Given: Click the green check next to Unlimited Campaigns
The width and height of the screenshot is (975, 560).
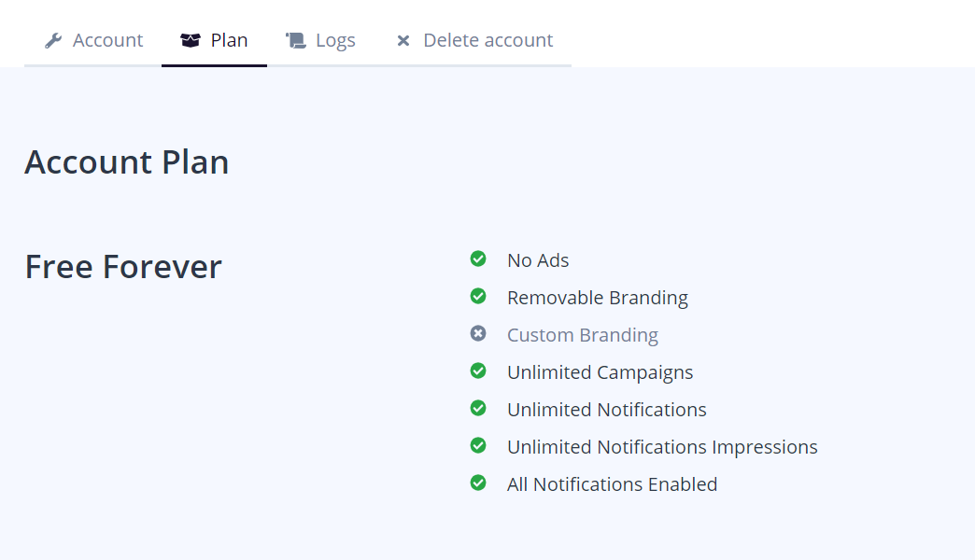Looking at the screenshot, I should coord(478,371).
